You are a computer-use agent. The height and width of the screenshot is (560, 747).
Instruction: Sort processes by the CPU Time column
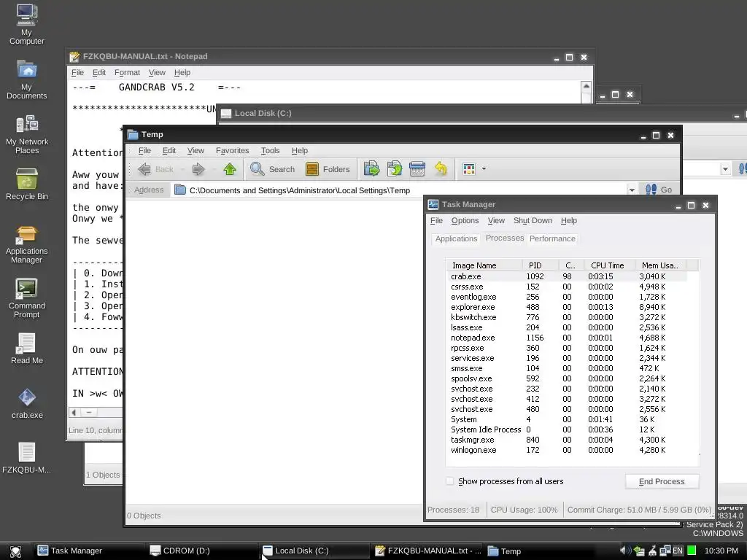[611, 265]
